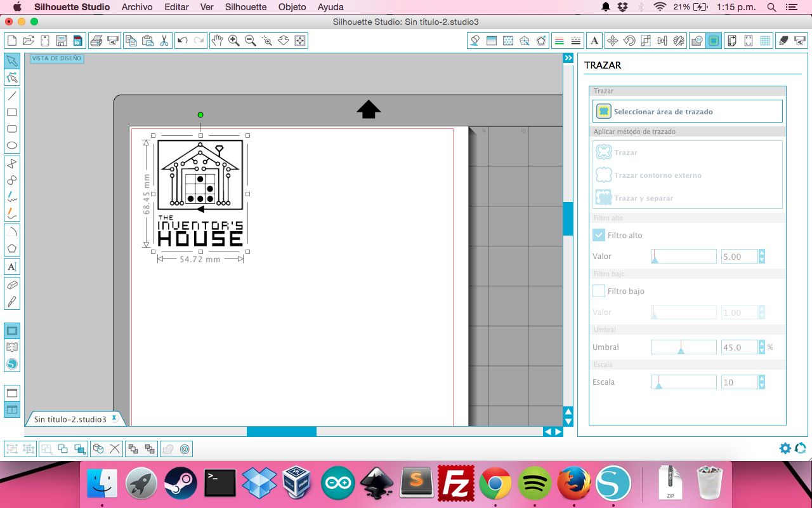Viewport: 812px width, 508px height.
Task: Select the Pan hand tool
Action: tap(218, 41)
